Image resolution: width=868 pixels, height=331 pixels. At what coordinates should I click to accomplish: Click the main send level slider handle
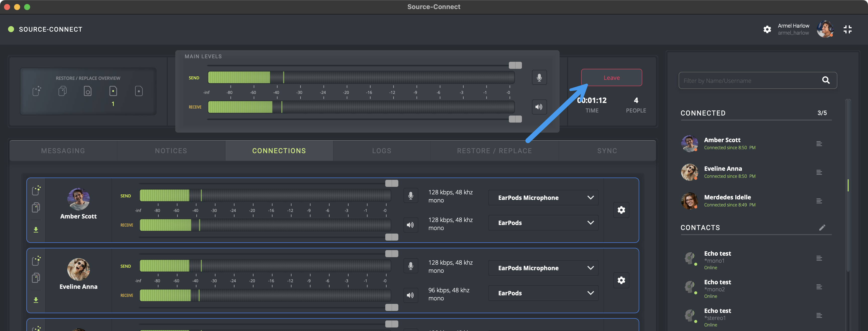point(515,65)
